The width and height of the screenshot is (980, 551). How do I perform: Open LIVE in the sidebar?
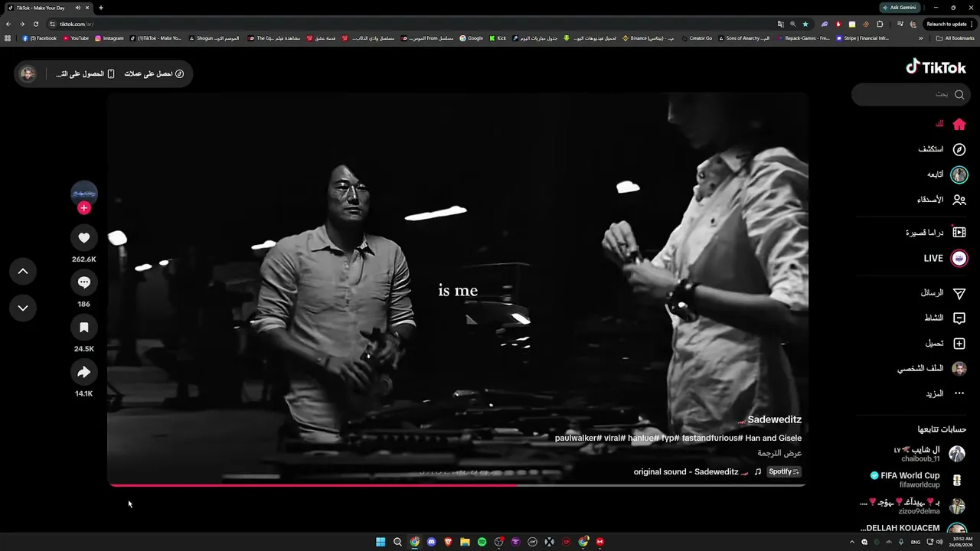tap(946, 259)
